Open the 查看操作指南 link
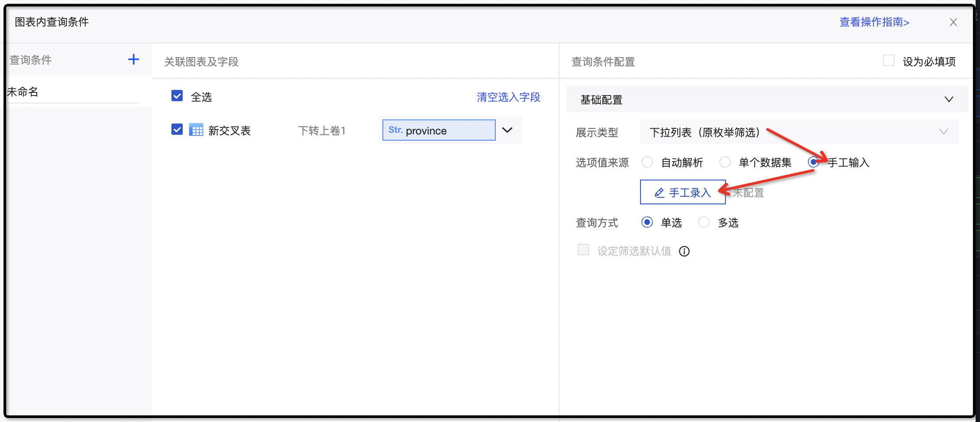980x422 pixels. click(874, 22)
